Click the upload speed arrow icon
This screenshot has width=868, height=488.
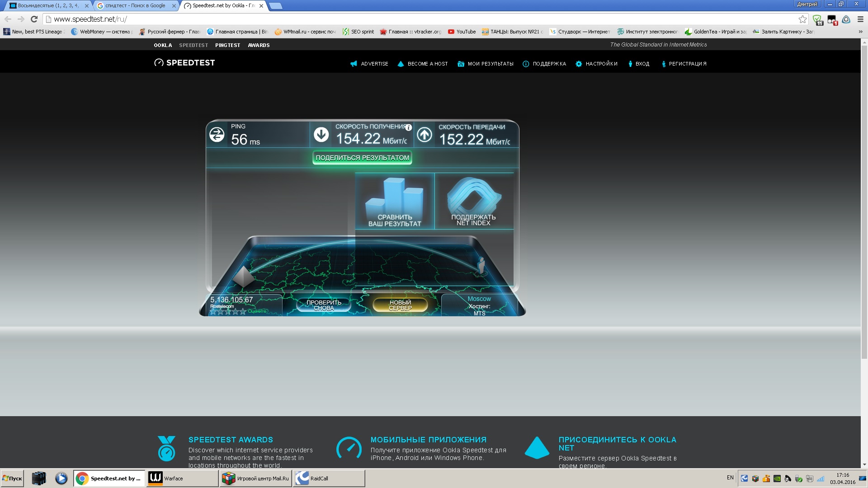[425, 134]
